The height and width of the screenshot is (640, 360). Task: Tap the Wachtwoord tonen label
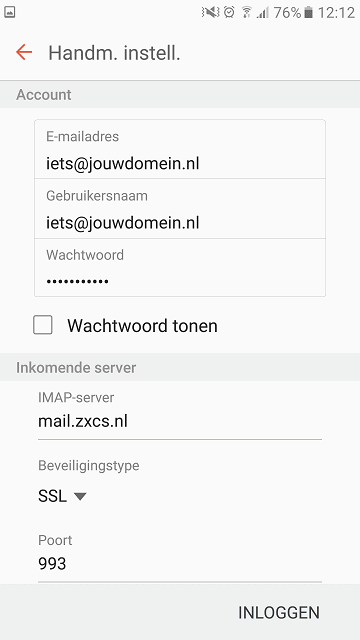coord(142,325)
